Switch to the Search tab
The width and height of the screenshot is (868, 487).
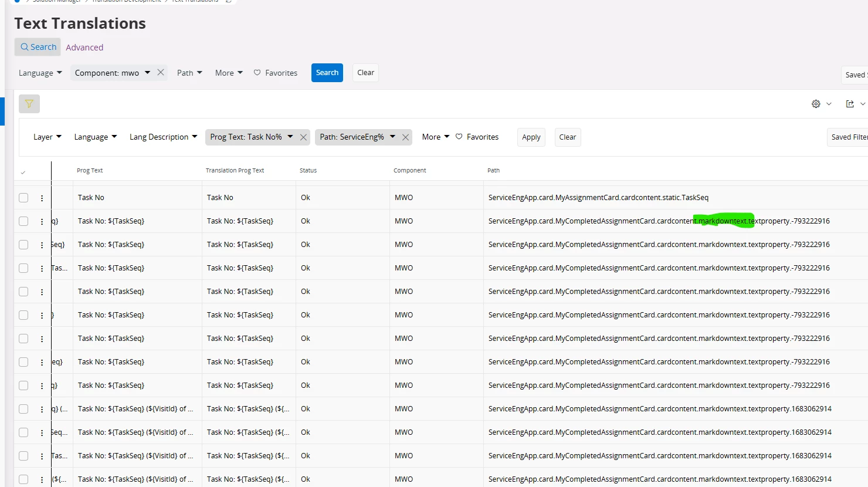click(38, 47)
